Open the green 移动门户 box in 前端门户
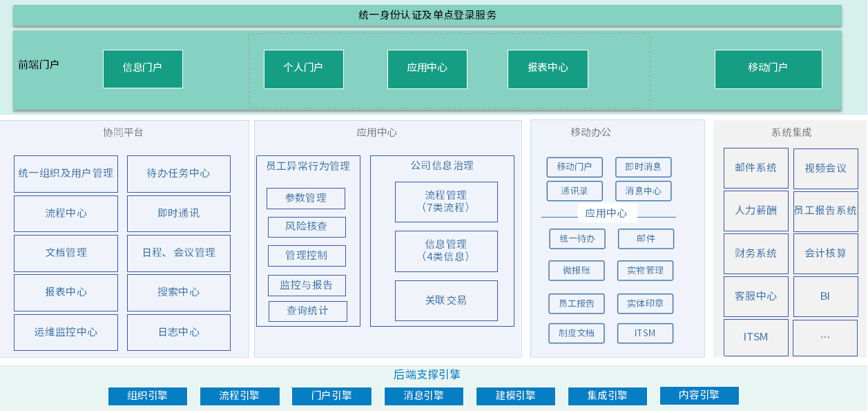The height and width of the screenshot is (413, 868). [769, 69]
